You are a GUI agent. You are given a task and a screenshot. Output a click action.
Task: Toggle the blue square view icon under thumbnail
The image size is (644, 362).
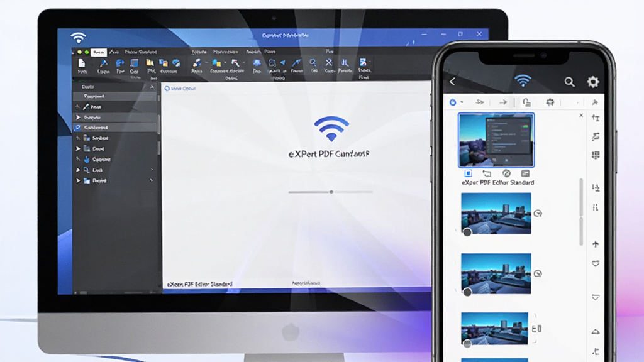(468, 173)
